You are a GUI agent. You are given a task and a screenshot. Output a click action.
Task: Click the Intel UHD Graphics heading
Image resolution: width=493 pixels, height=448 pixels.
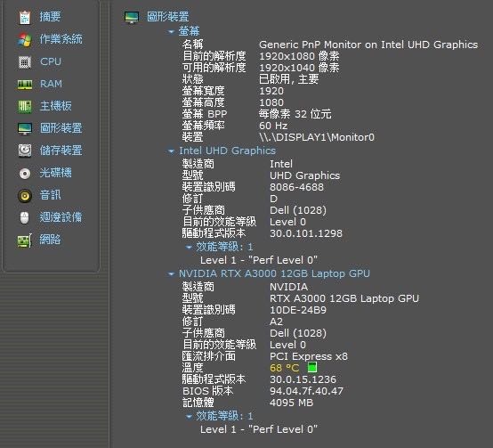[x=227, y=151]
